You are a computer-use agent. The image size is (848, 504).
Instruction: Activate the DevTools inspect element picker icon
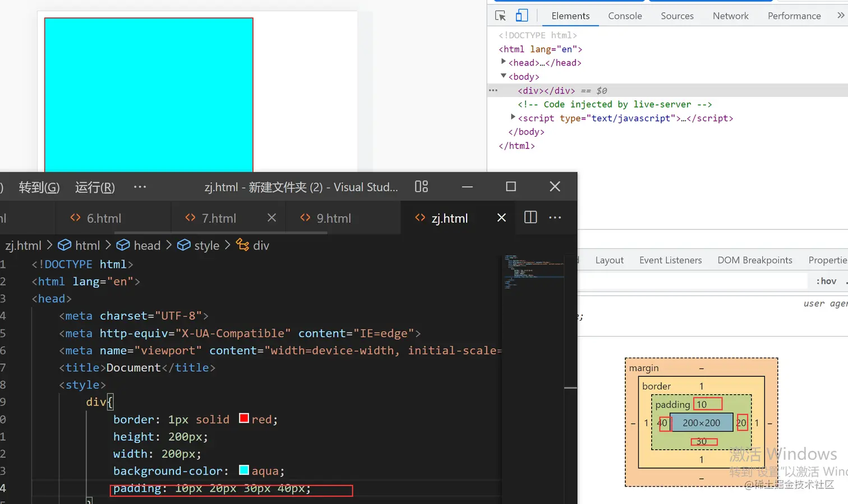500,16
